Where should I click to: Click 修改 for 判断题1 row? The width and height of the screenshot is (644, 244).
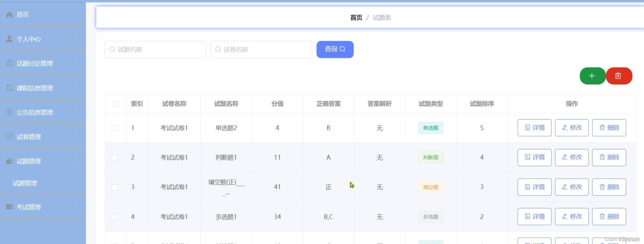(x=572, y=158)
